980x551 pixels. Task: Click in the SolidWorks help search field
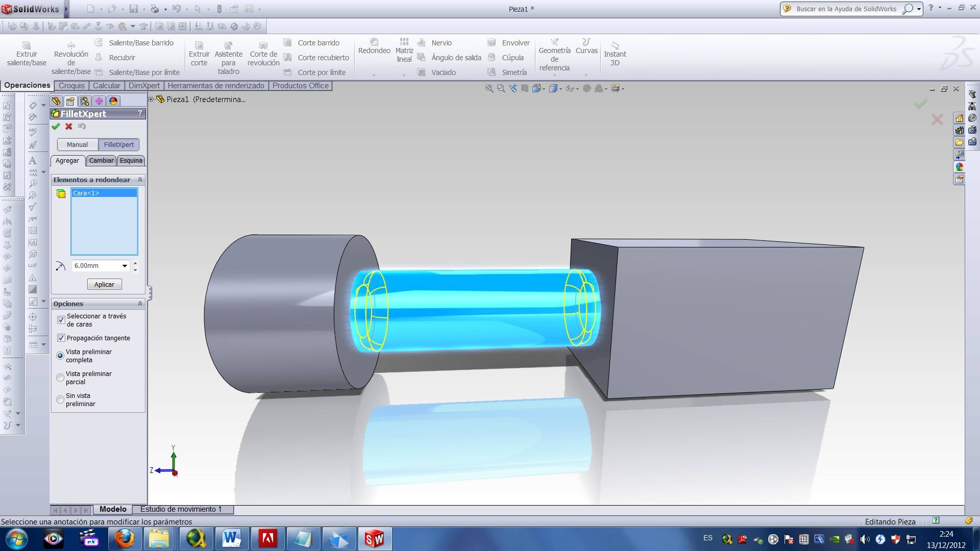point(846,9)
